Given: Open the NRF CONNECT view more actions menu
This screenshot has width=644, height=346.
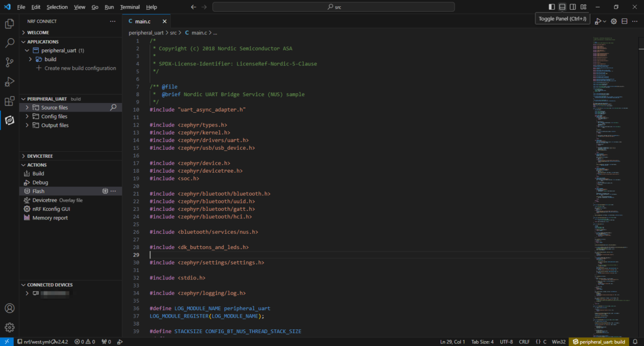Looking at the screenshot, I should [113, 21].
